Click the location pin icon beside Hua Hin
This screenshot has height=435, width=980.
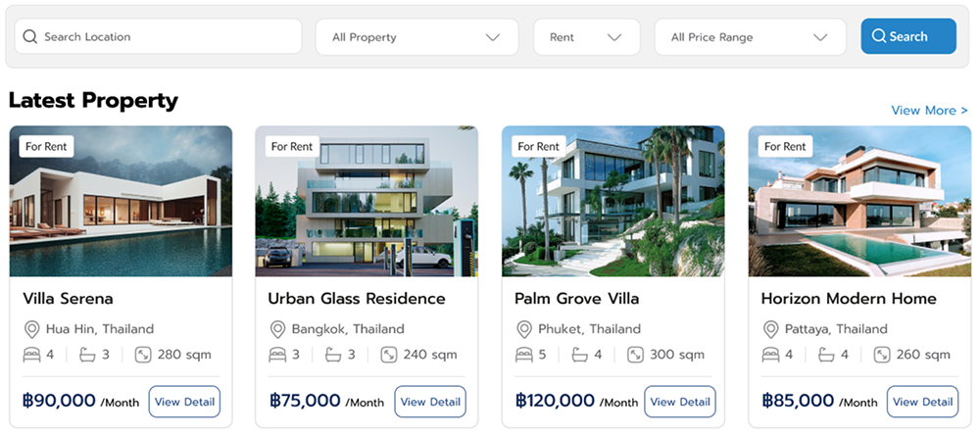tap(30, 329)
